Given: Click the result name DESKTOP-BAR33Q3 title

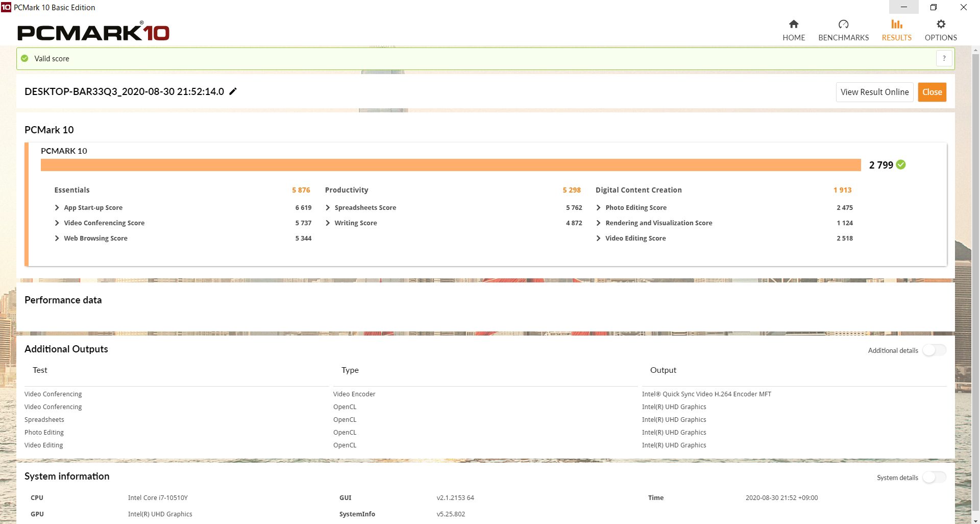Looking at the screenshot, I should [x=124, y=91].
